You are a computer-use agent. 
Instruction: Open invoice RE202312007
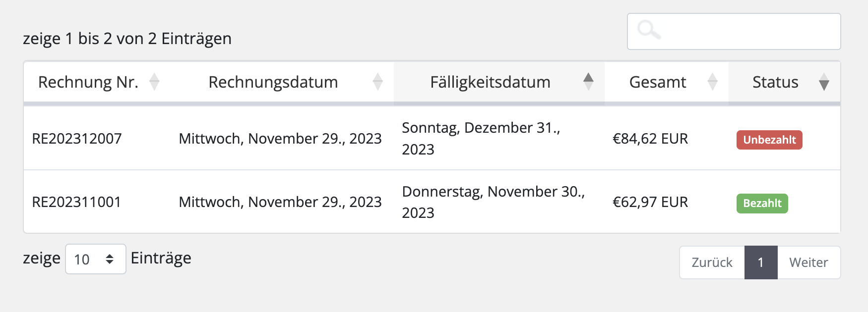tap(77, 139)
